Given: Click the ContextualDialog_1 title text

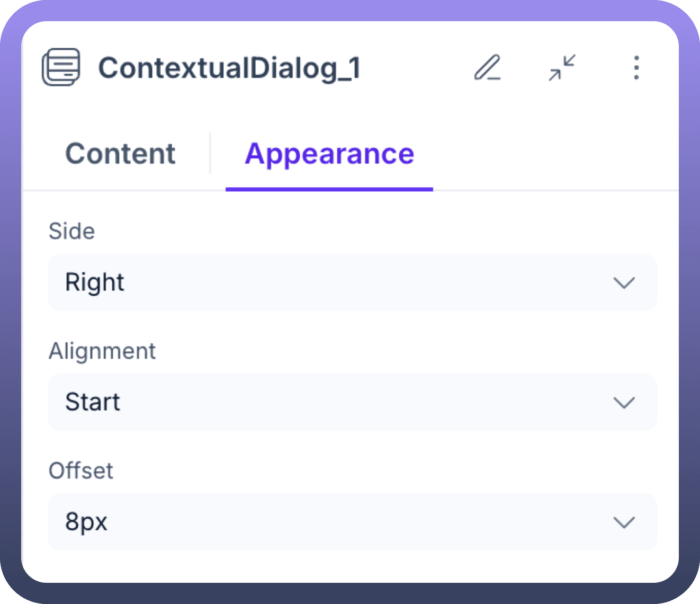Looking at the screenshot, I should 229,68.
